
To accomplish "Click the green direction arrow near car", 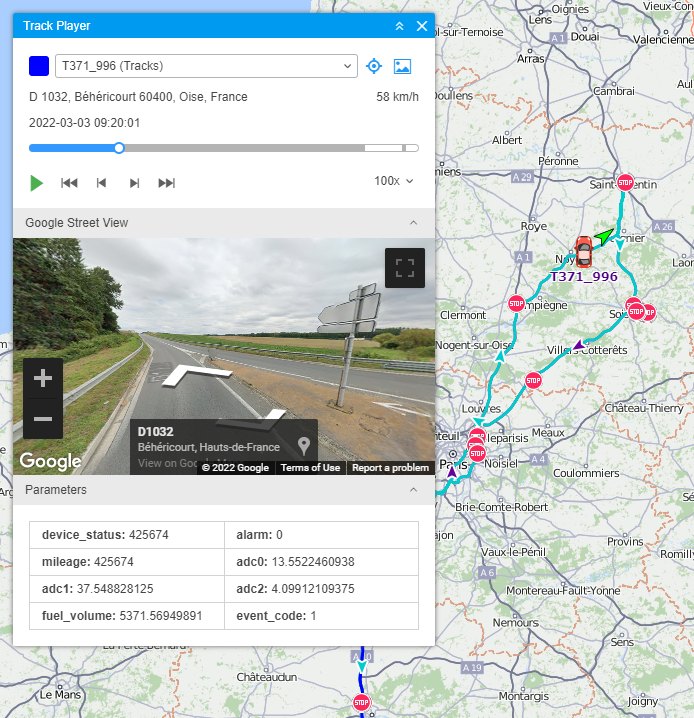I will pos(604,236).
